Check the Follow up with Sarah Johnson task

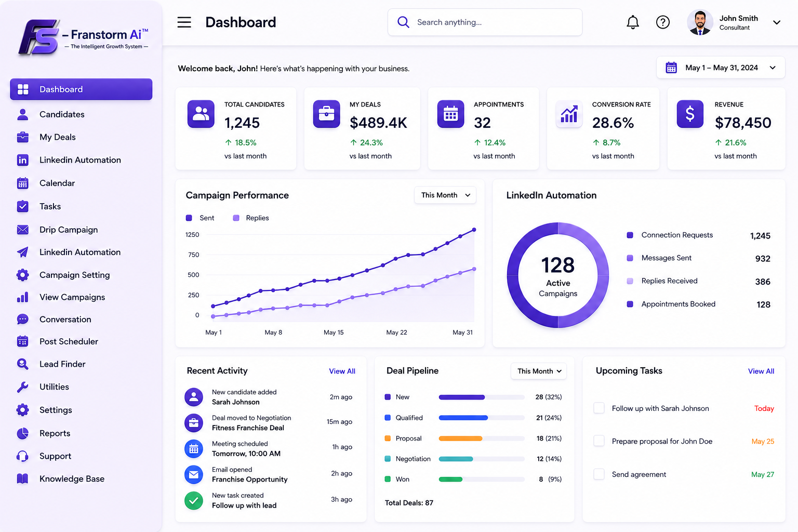[599, 408]
